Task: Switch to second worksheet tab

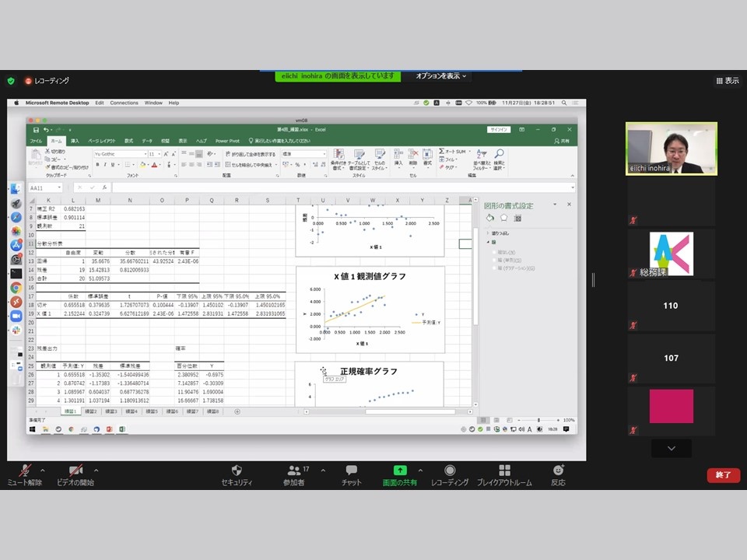Action: click(90, 411)
